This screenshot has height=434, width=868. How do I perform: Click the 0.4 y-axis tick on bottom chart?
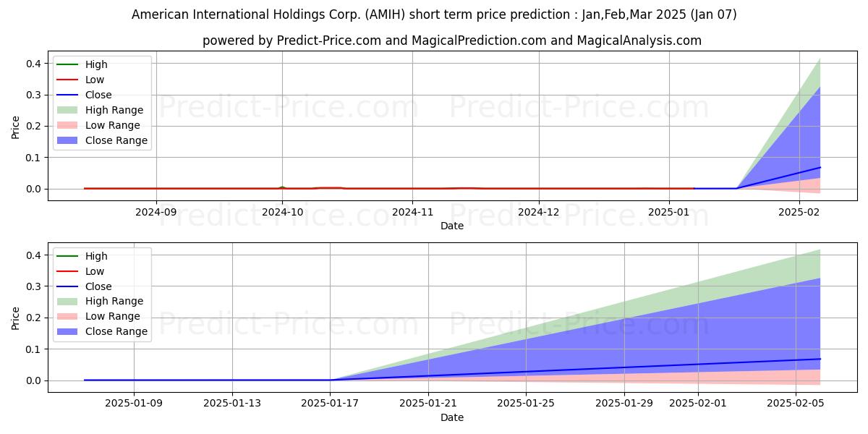(x=33, y=255)
